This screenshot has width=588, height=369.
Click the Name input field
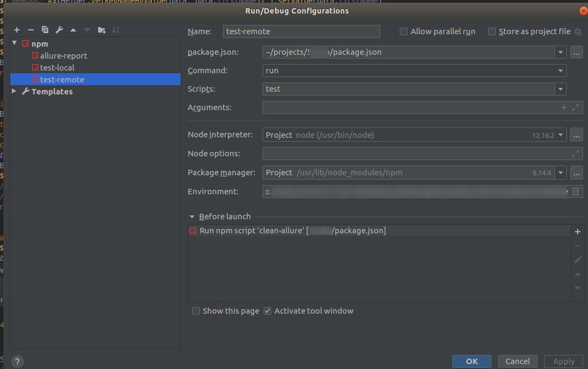301,31
